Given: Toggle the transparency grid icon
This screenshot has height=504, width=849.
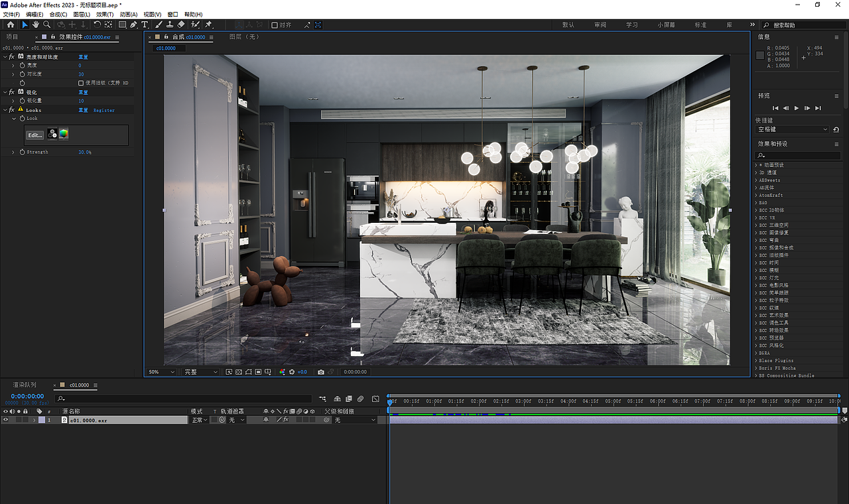Looking at the screenshot, I should pos(239,372).
